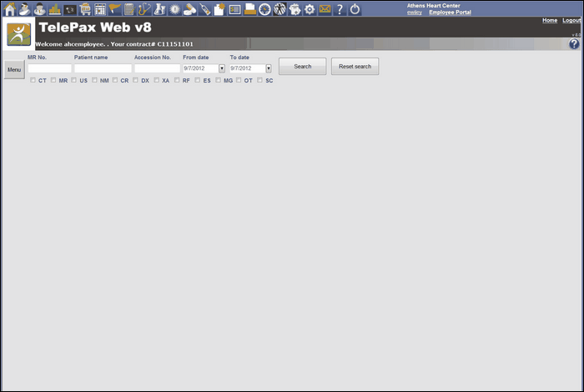584x392 pixels.
Task: Open the bar chart icon
Action: pyautogui.click(x=55, y=9)
